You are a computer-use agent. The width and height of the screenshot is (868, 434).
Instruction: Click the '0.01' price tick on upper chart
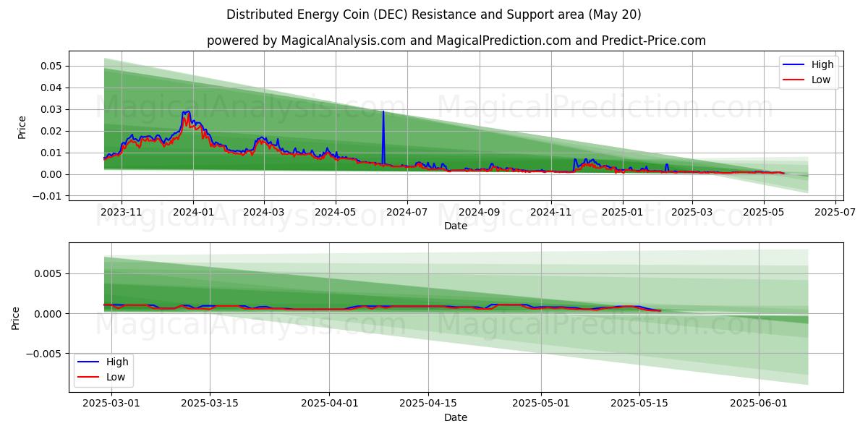coord(53,153)
